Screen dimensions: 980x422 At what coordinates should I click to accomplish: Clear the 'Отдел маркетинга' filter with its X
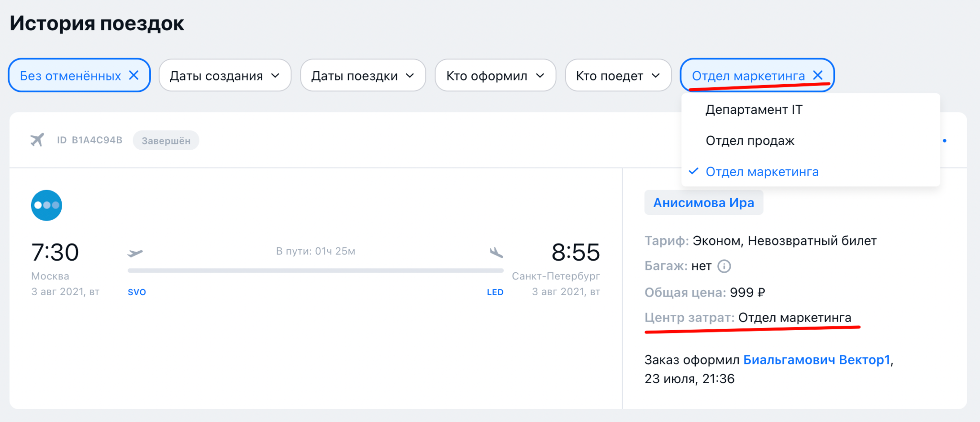click(x=818, y=75)
